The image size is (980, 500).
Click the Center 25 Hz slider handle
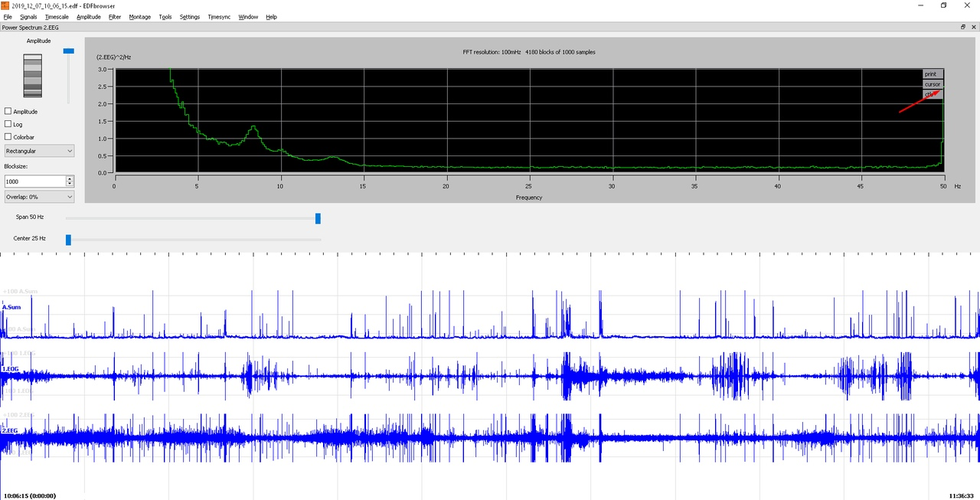click(68, 240)
